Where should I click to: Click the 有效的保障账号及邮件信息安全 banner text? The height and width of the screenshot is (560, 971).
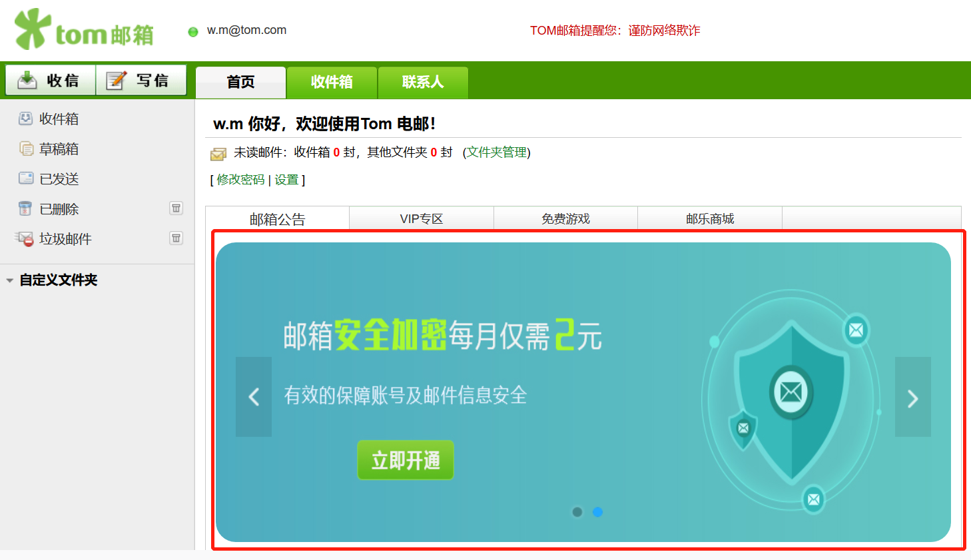click(x=406, y=396)
